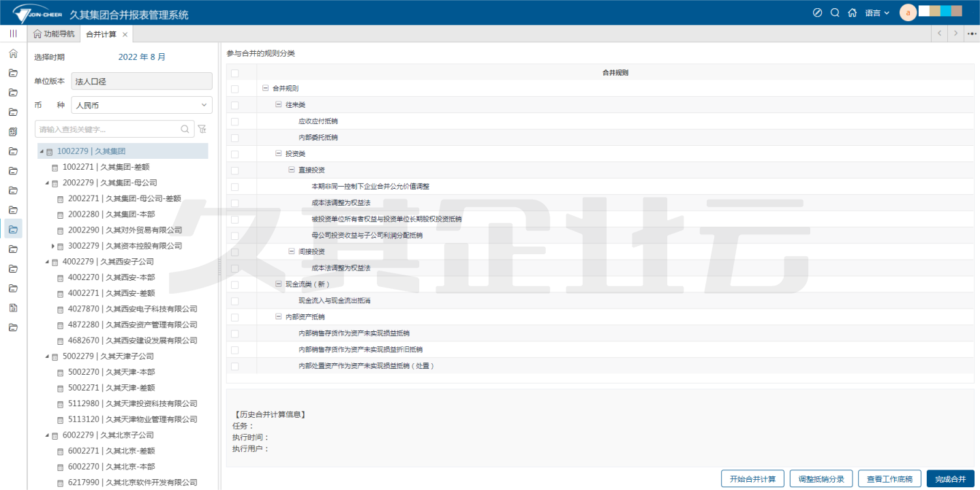Expand the 3002279 久其资本控股有限公司 node
The image size is (980, 490).
[x=53, y=246]
